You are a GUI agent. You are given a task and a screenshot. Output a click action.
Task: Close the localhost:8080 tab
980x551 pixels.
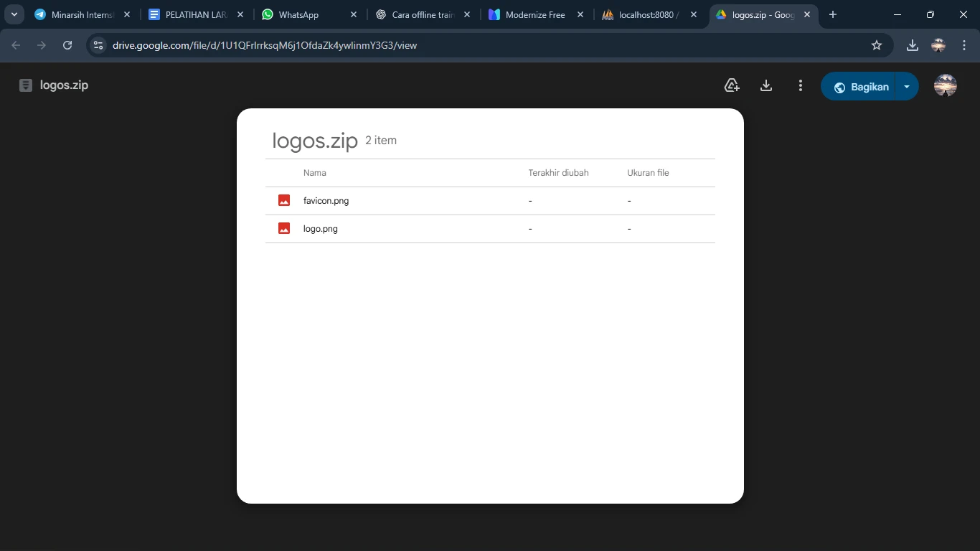pyautogui.click(x=693, y=14)
